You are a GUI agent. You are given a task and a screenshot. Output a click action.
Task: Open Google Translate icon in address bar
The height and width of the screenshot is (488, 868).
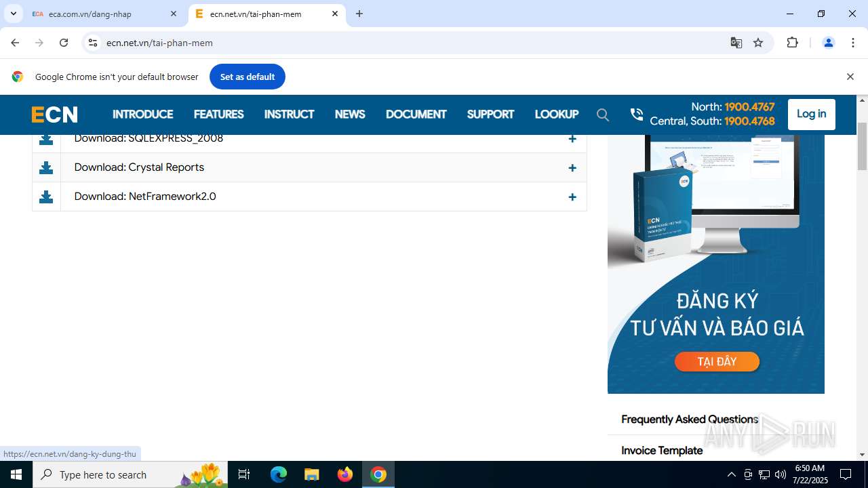(x=736, y=43)
